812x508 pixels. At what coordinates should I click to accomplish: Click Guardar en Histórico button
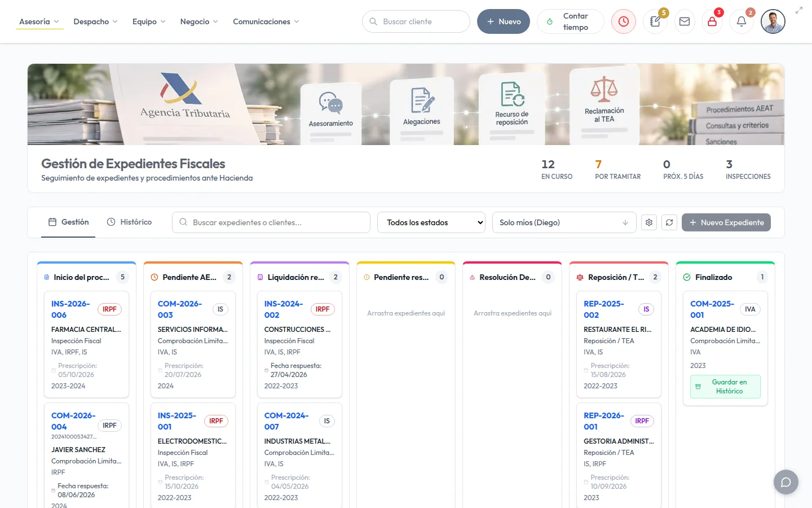[x=725, y=387]
